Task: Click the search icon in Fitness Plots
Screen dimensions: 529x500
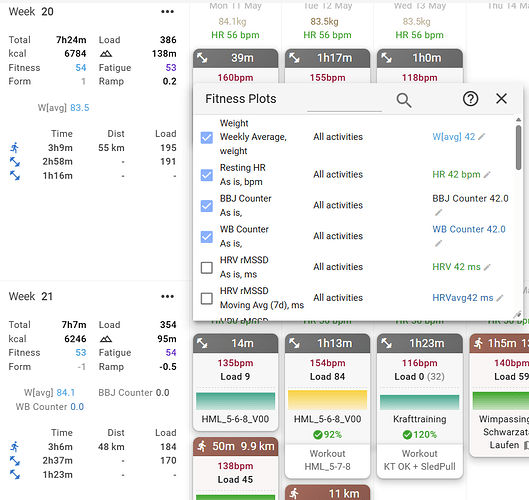Action: [x=403, y=100]
